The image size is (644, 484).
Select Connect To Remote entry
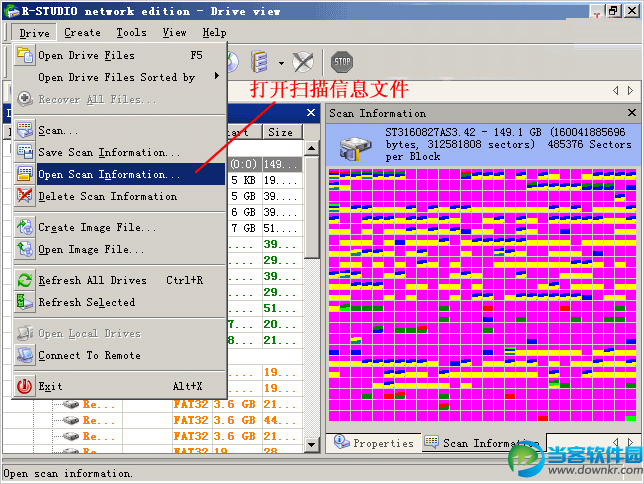120,355
